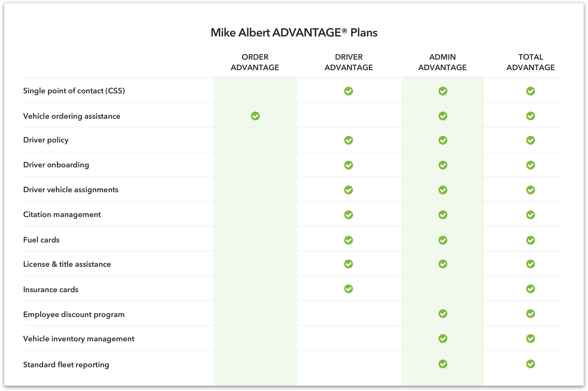Click the Vehicle ordering assistance row label
Image resolution: width=588 pixels, height=391 pixels.
[72, 116]
